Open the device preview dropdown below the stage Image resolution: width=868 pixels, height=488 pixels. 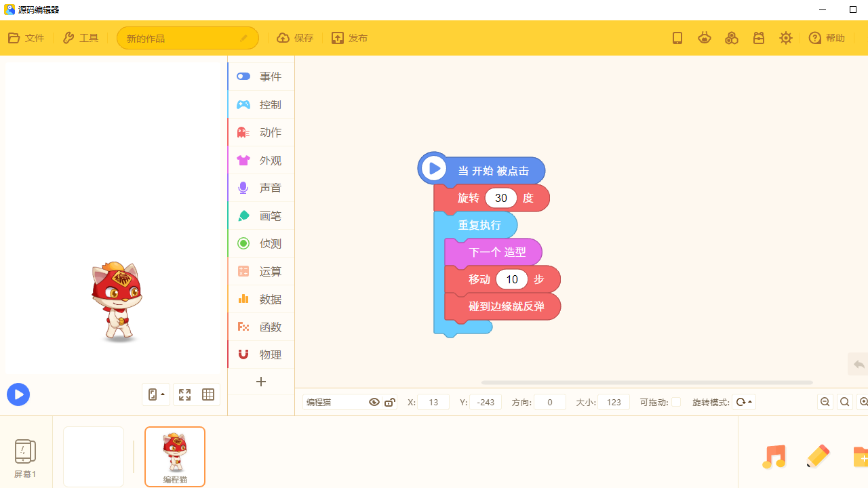156,394
